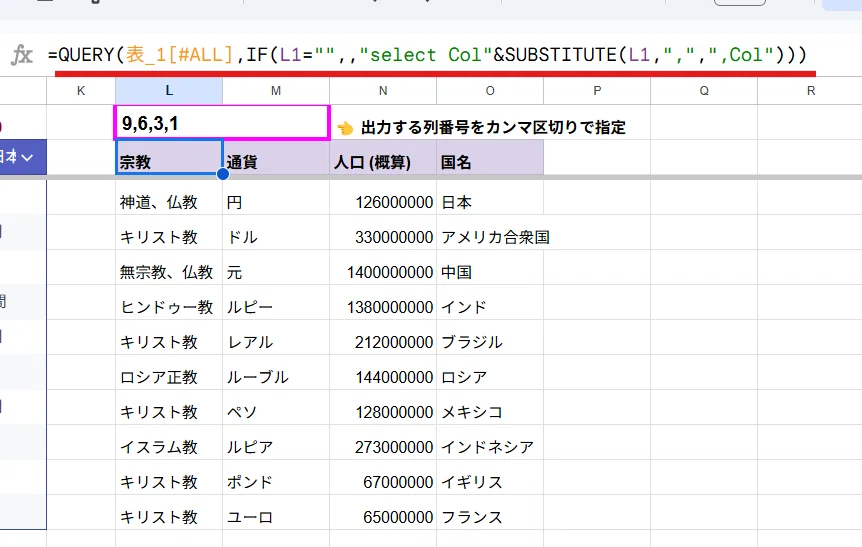Select the 1380000000 population cell
This screenshot has height=547, width=862.
click(x=383, y=302)
